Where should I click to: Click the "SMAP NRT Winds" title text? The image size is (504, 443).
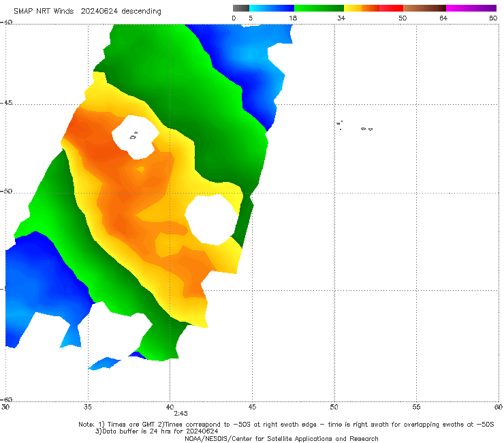(44, 11)
